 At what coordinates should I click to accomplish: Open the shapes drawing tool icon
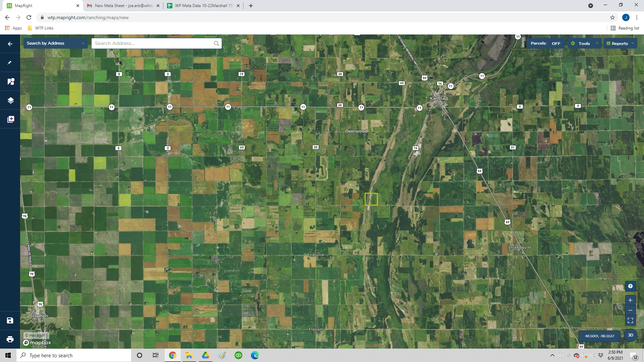tap(10, 81)
